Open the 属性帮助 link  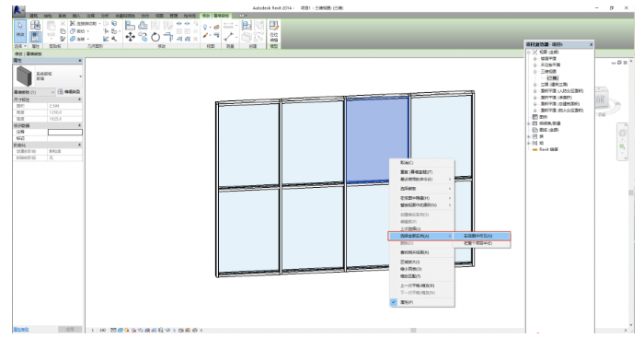21,330
